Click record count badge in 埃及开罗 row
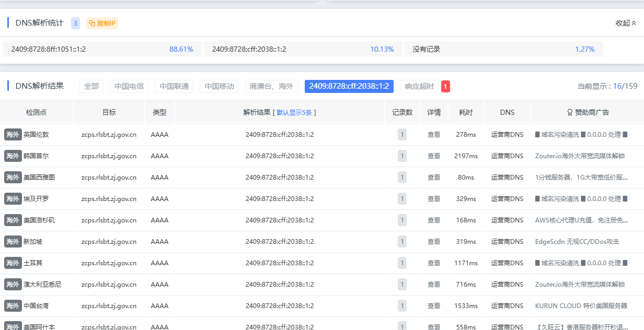Viewport: 644px width, 330px height. pyautogui.click(x=402, y=199)
